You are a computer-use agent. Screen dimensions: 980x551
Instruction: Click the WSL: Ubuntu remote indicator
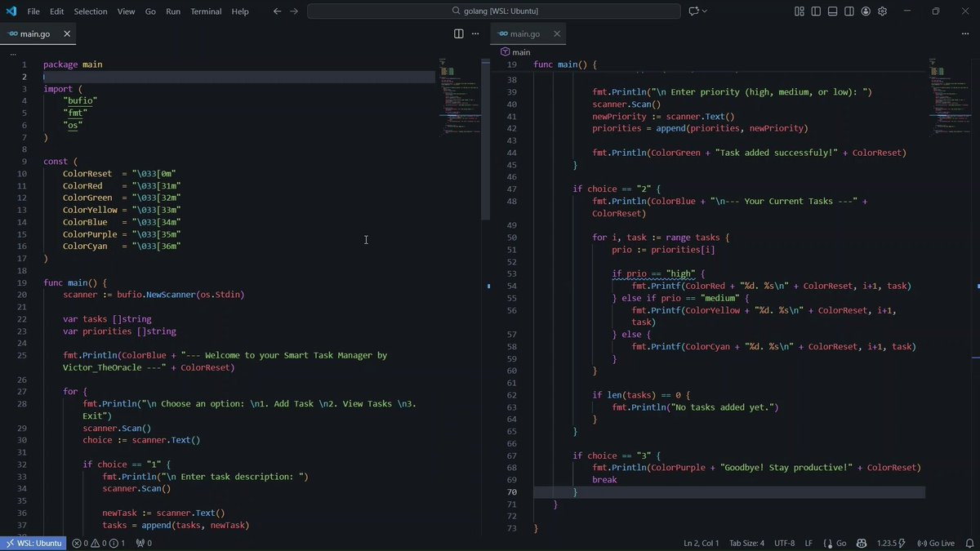[x=33, y=543]
